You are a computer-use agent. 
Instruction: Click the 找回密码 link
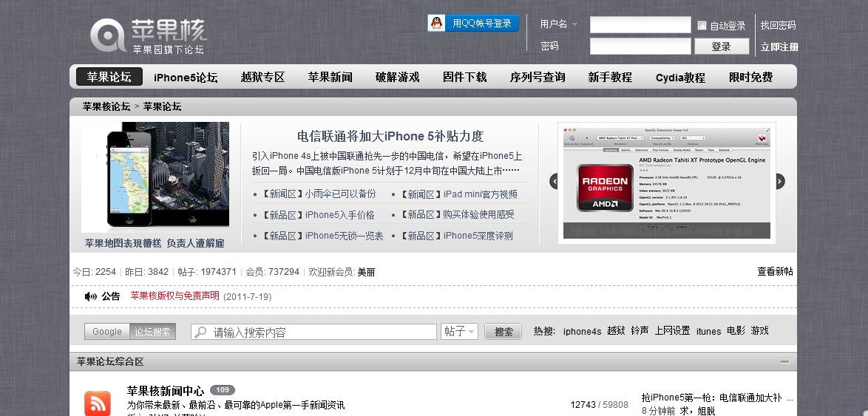[779, 25]
